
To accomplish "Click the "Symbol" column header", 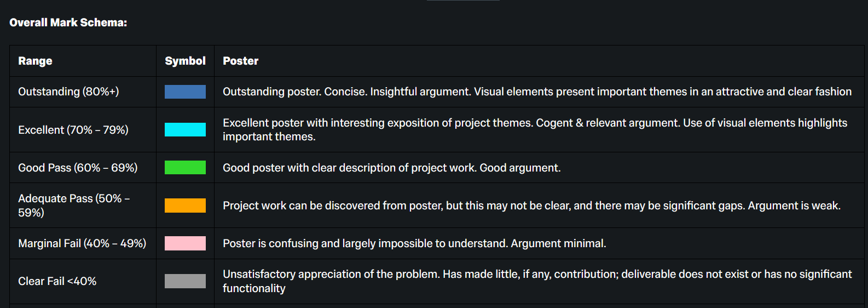I will [185, 61].
